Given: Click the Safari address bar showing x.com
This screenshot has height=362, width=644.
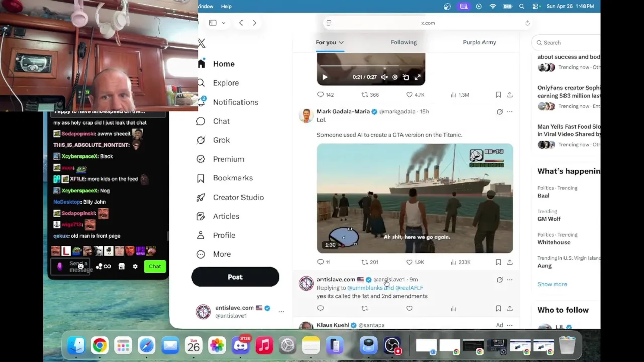Looking at the screenshot, I should point(428,23).
